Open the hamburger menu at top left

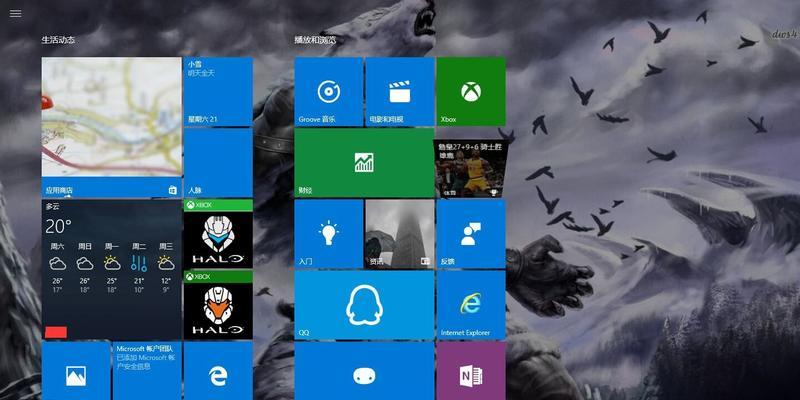[x=15, y=14]
